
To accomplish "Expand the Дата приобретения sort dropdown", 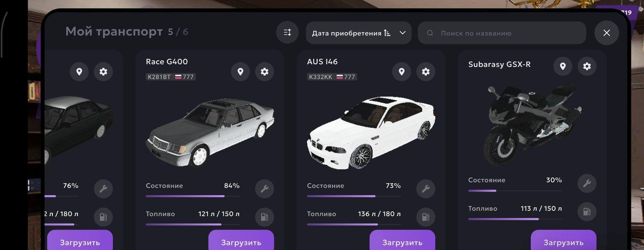I will coord(359,33).
